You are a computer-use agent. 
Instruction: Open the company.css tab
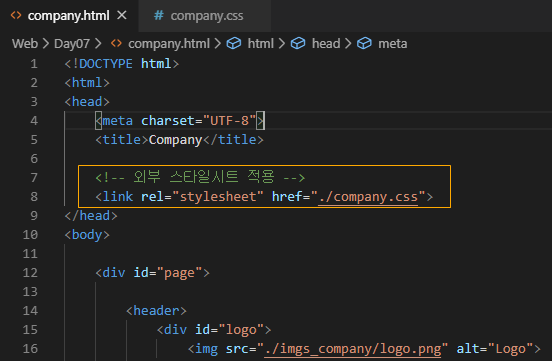pos(205,16)
